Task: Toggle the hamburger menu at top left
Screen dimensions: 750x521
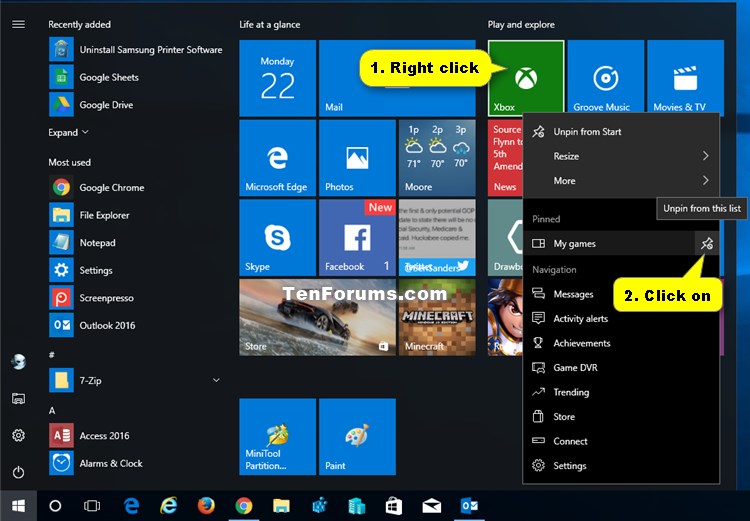Action: [19, 24]
